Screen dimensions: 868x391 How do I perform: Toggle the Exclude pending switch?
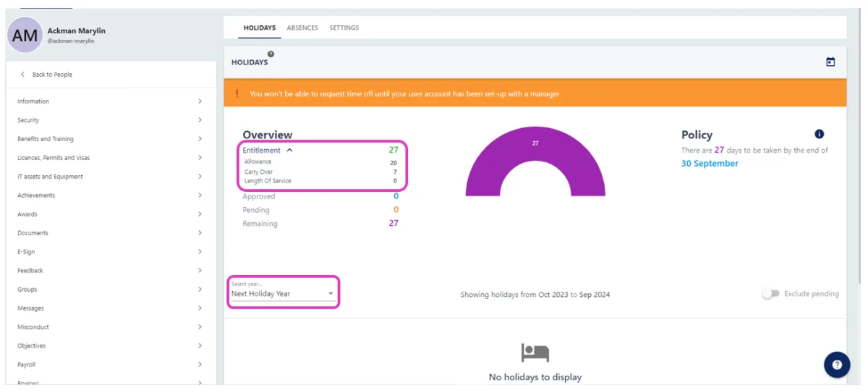tap(771, 294)
